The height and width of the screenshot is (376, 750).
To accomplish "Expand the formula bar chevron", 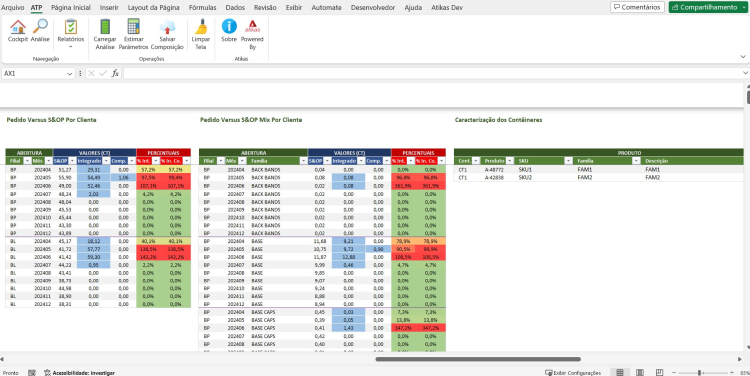I will [x=745, y=73].
